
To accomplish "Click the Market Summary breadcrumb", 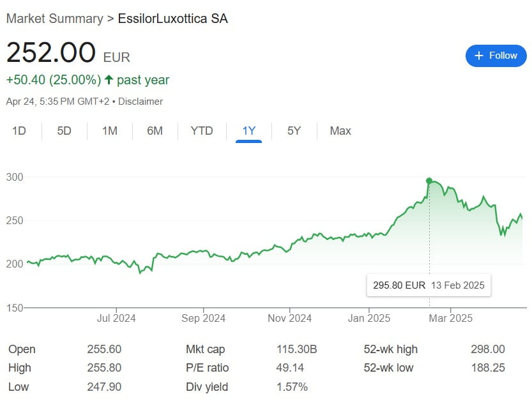I will point(54,19).
